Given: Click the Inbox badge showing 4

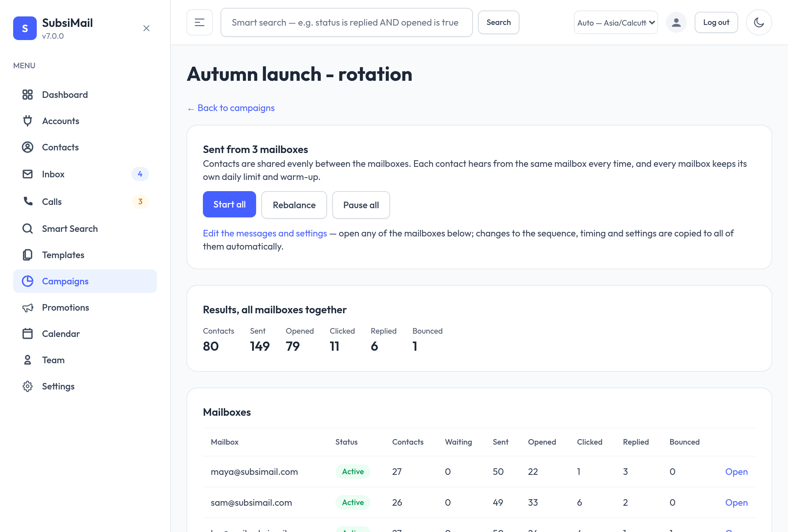Looking at the screenshot, I should 140,174.
